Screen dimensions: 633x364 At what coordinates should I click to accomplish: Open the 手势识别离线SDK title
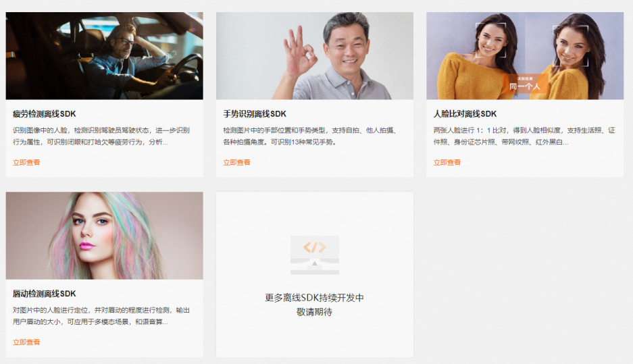[x=255, y=114]
